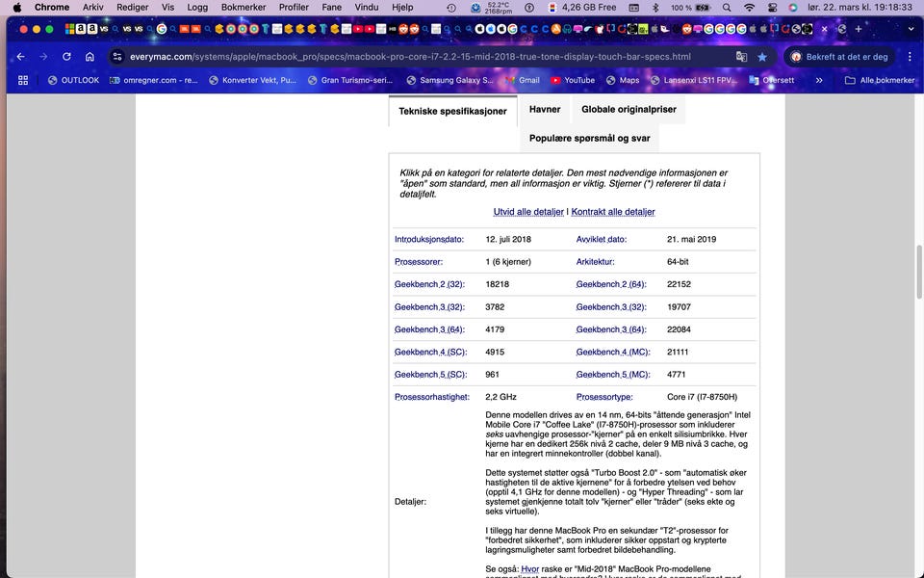Open the Maps bookmark
Image resolution: width=924 pixels, height=578 pixels.
click(x=623, y=80)
